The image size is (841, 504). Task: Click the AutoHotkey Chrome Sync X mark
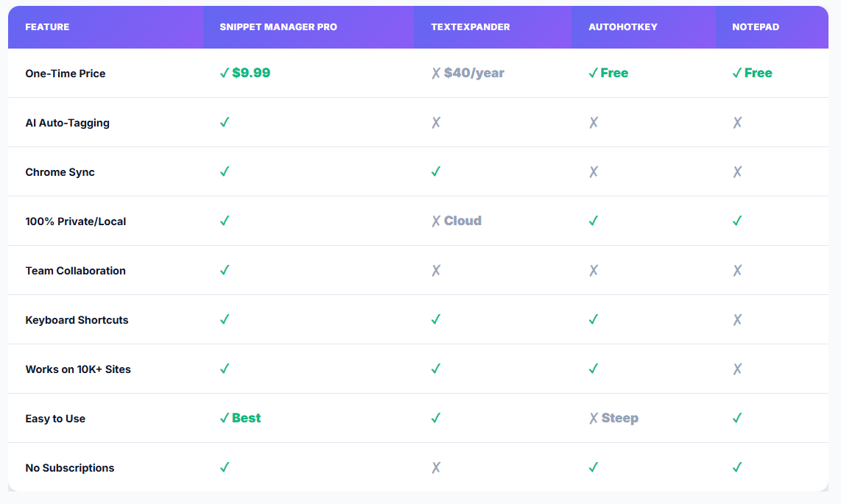pos(594,171)
